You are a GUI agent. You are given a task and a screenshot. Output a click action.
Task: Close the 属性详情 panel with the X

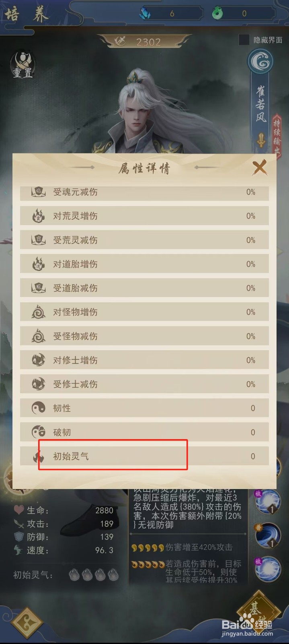[x=259, y=167]
